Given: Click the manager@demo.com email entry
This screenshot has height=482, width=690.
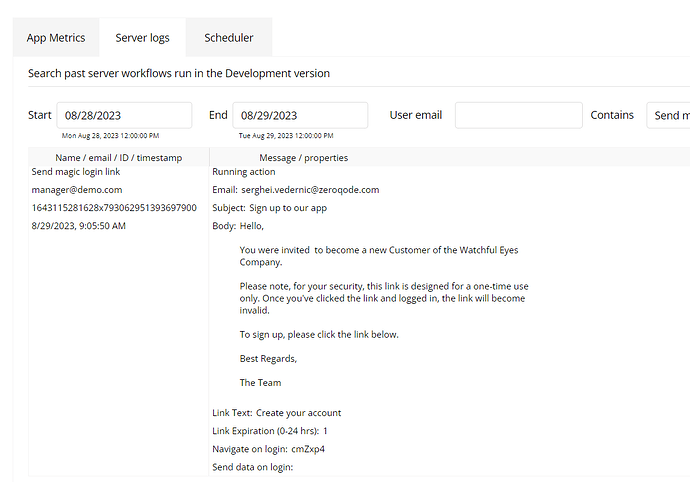Looking at the screenshot, I should tap(77, 190).
